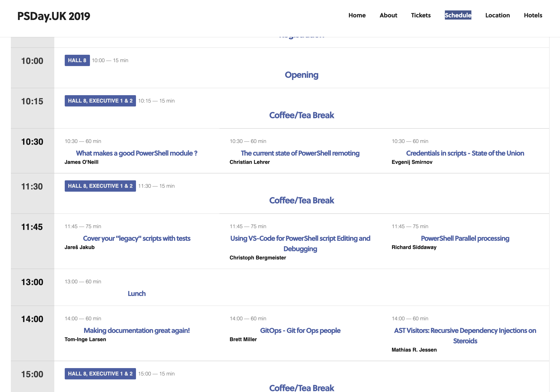Click speaker name James O'Neill

(x=81, y=162)
